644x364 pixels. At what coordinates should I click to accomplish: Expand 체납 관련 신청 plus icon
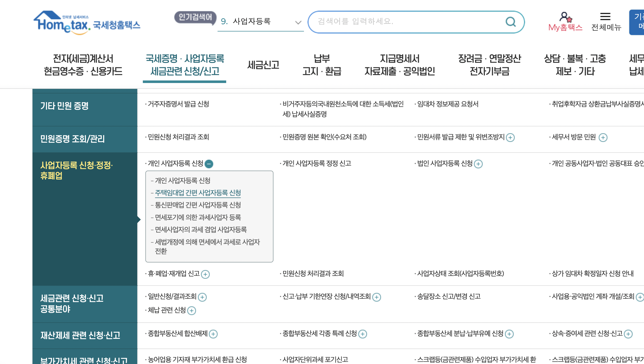click(192, 310)
